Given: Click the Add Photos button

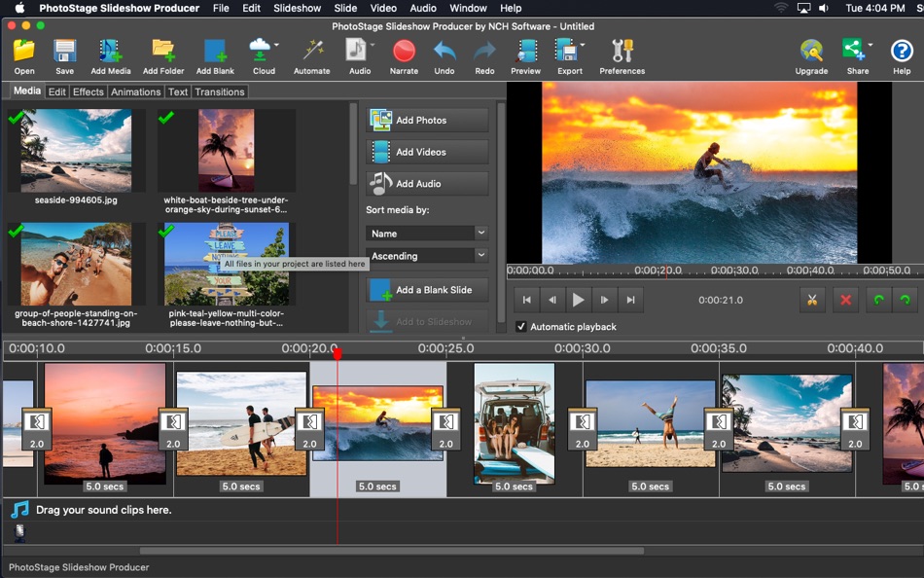Looking at the screenshot, I should [427, 121].
